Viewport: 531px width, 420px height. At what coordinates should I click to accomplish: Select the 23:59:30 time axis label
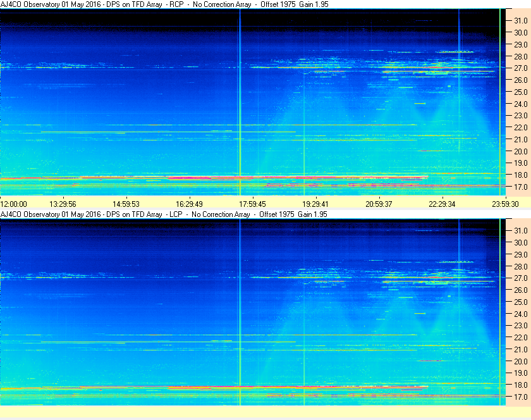505,204
